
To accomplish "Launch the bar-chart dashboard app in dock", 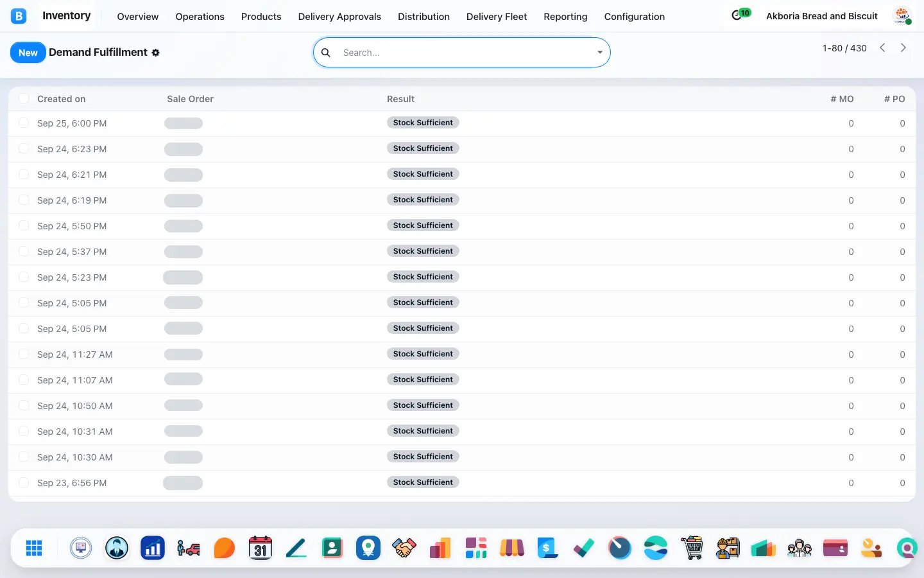I will click(153, 548).
